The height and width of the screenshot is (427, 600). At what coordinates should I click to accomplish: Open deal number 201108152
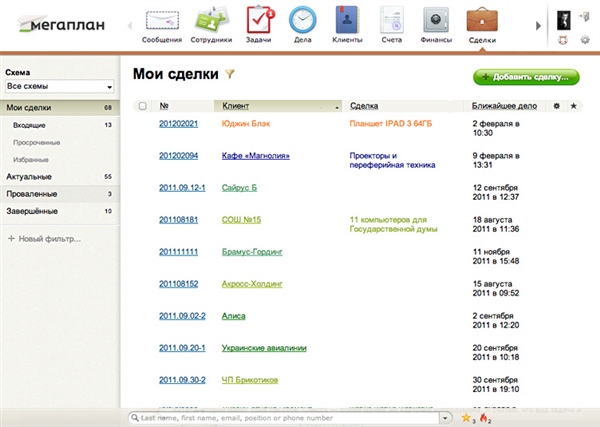(x=178, y=284)
